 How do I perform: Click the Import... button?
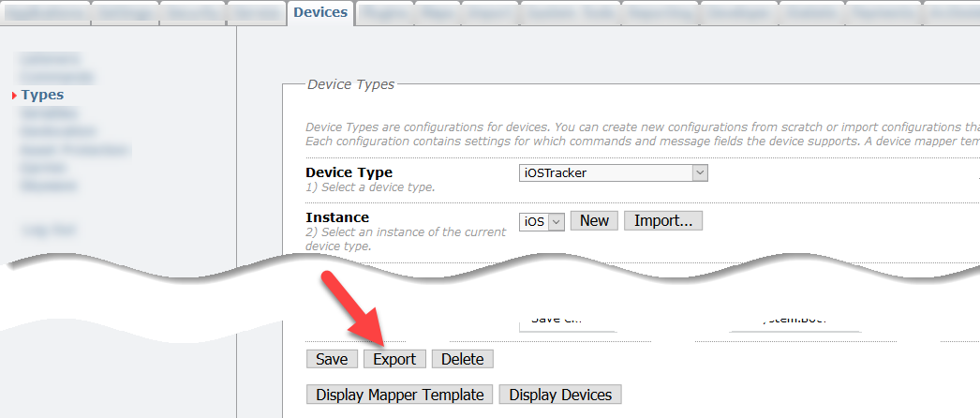663,220
